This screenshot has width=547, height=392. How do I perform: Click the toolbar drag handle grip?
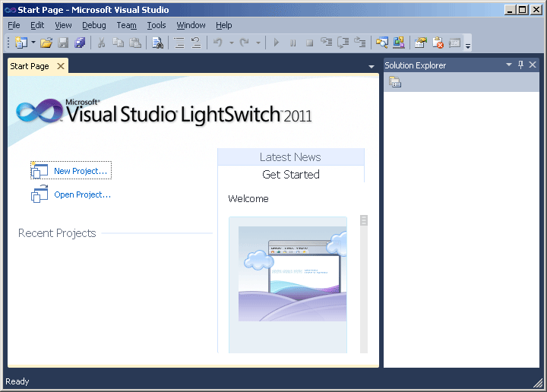[8, 43]
